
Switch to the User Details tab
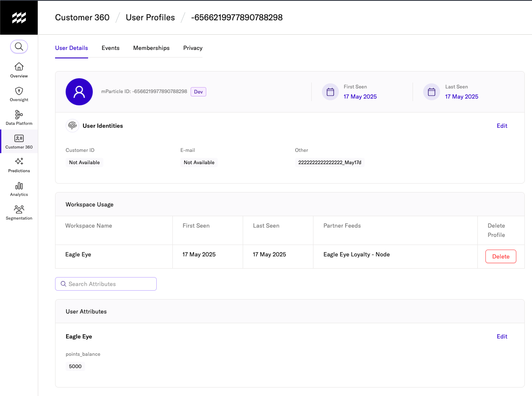point(72,48)
